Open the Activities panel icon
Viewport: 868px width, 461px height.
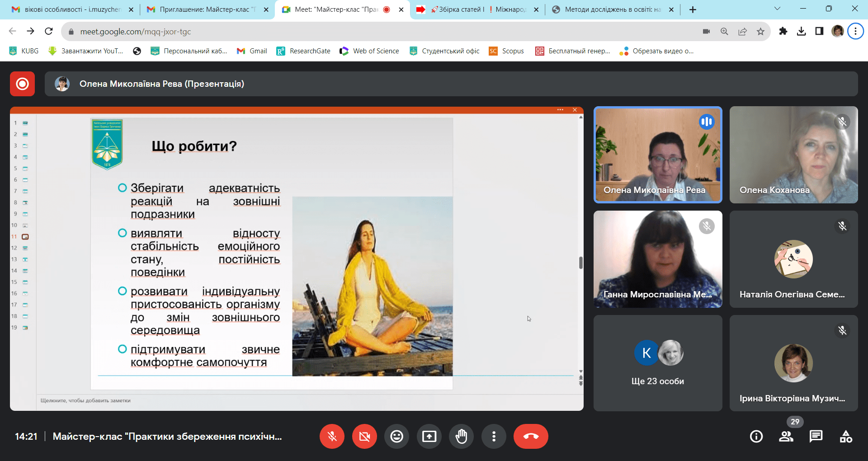pos(845,436)
